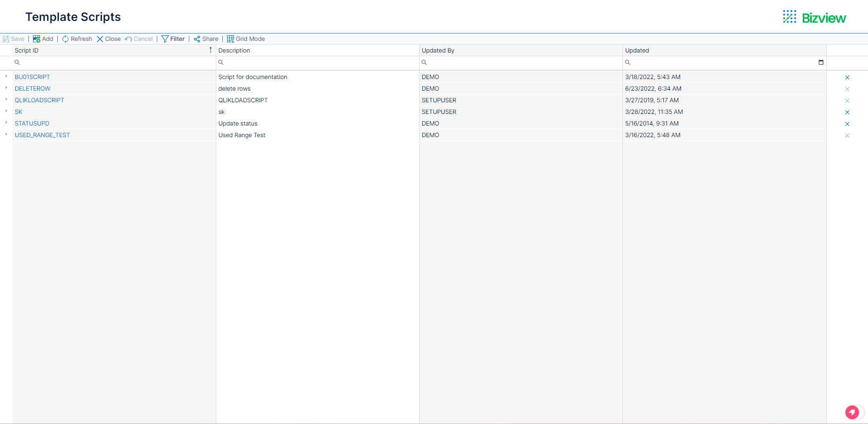Delete the STATUSUPD row
Image resolution: width=868 pixels, height=424 pixels.
pos(847,124)
